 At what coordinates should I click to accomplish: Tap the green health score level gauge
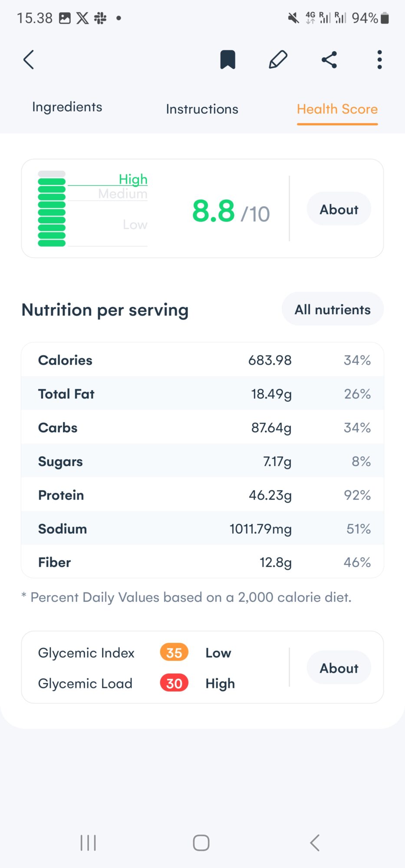pos(52,209)
